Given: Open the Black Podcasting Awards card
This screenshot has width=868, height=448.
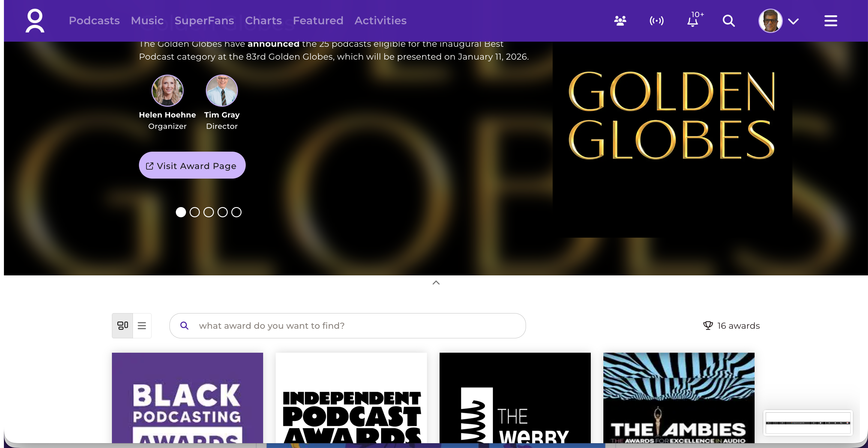Looking at the screenshot, I should [x=187, y=398].
